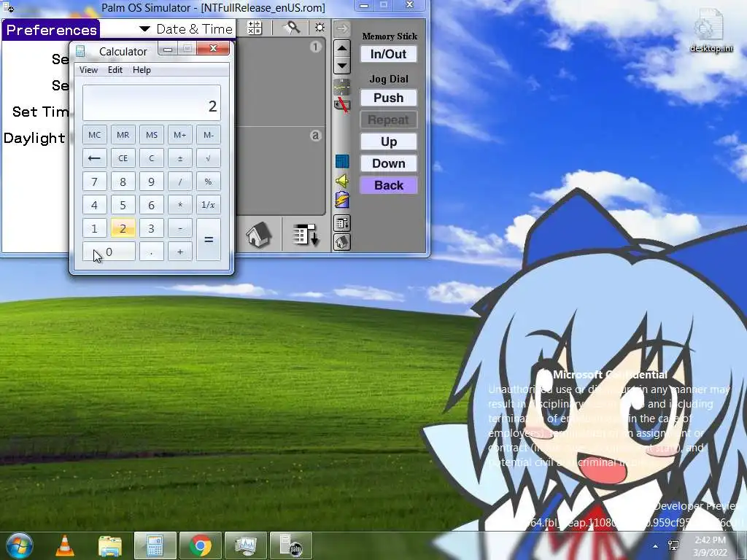Viewport: 747px width, 560px height.
Task: Click the minus key
Action: pyautogui.click(x=180, y=228)
